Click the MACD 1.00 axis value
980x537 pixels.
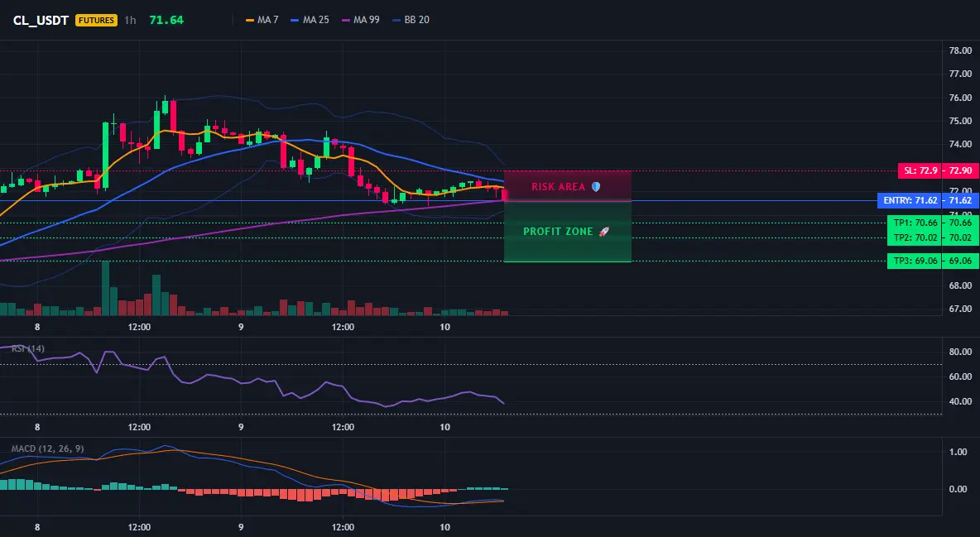tap(958, 452)
